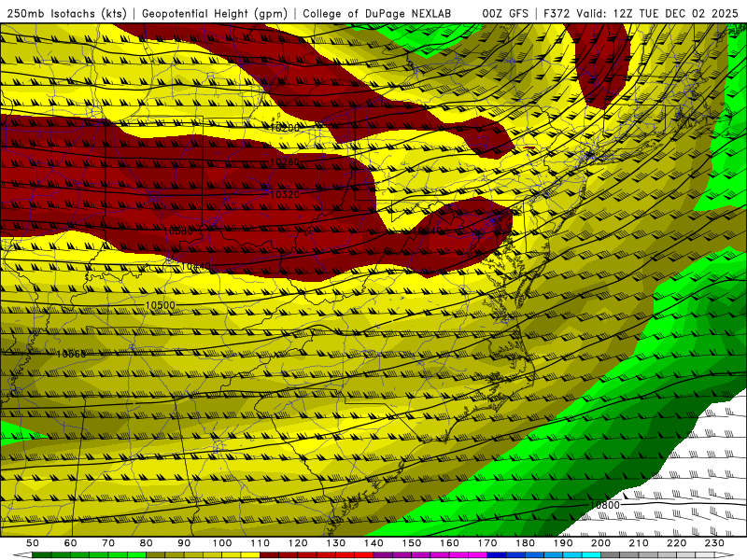Click the "College of DuPage NEXLAB" credit text
This screenshot has width=747, height=560.
click(377, 13)
